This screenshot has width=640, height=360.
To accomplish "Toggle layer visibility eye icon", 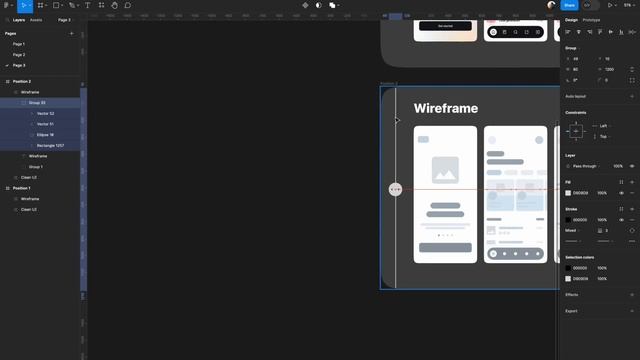I will click(x=632, y=166).
